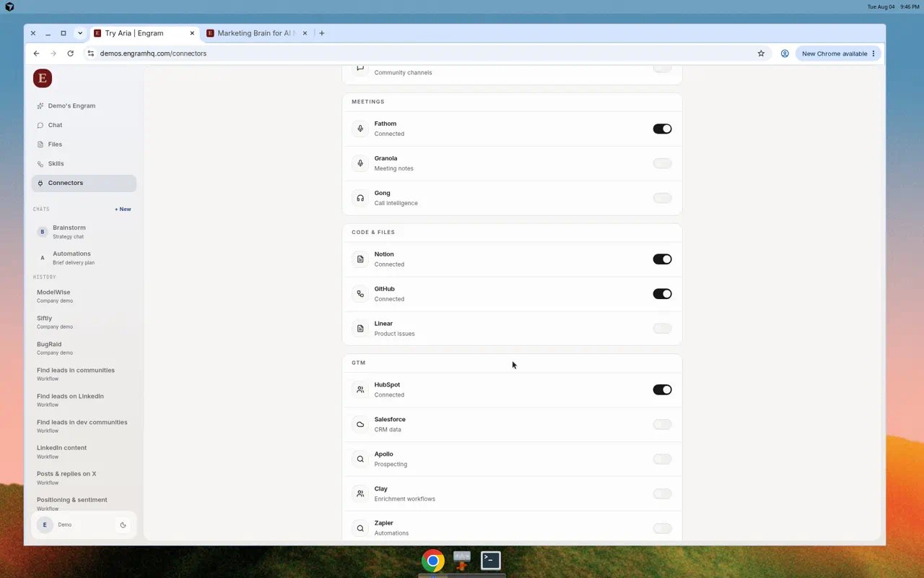Click the HubSpot people icon
The height and width of the screenshot is (578, 924).
tap(360, 389)
